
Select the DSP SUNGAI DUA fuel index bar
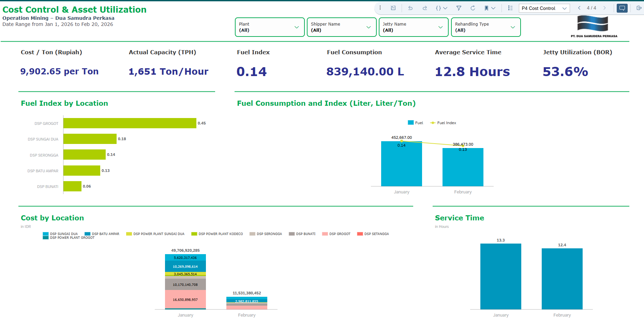click(90, 139)
